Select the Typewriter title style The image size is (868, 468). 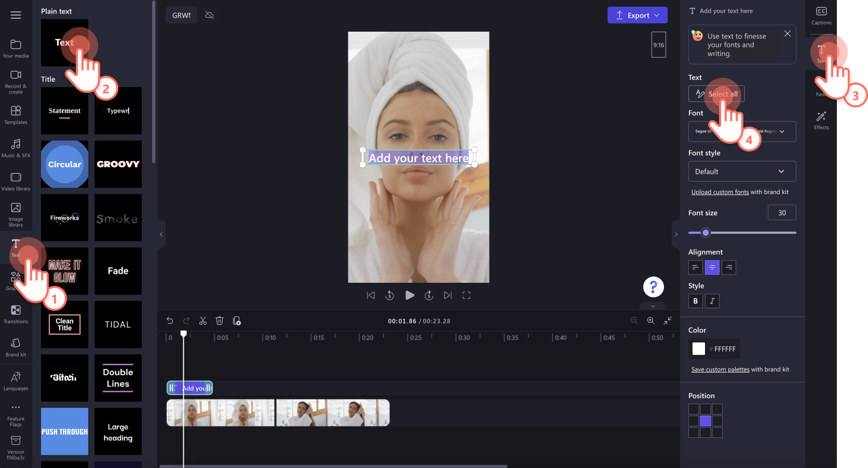(118, 111)
